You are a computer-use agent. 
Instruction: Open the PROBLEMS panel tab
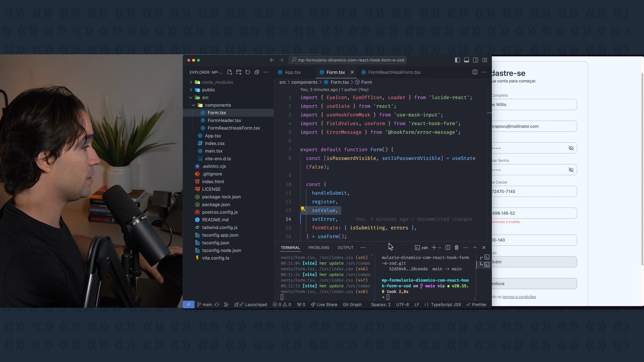[x=319, y=247]
